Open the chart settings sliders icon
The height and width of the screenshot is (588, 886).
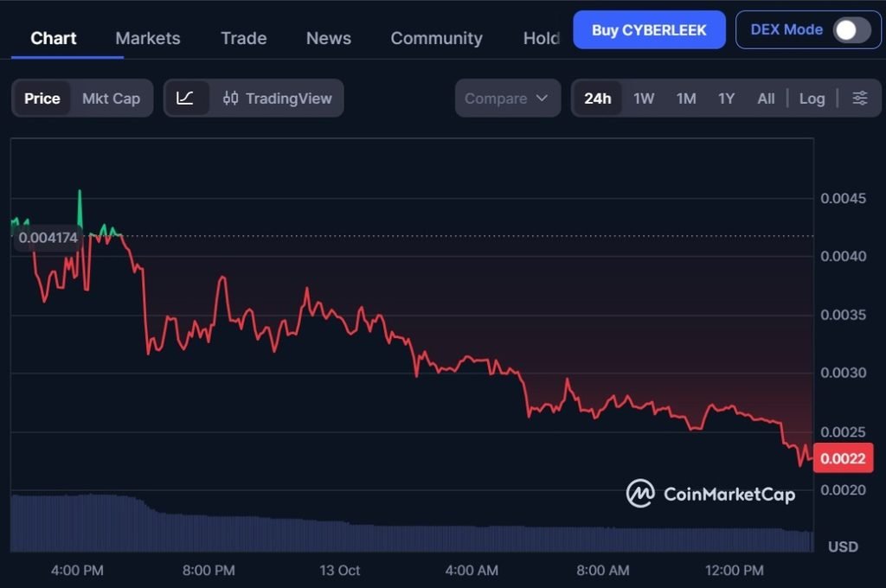point(860,99)
